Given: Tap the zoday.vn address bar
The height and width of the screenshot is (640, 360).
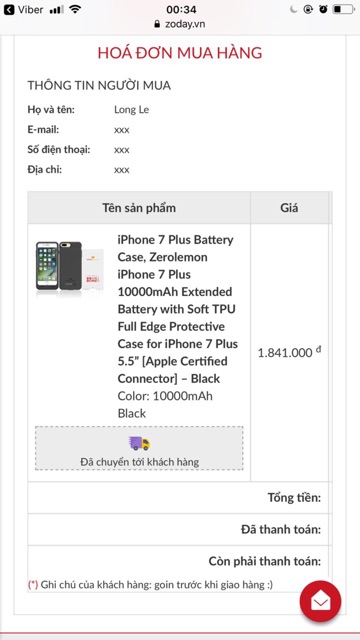Looking at the screenshot, I should click(x=180, y=24).
